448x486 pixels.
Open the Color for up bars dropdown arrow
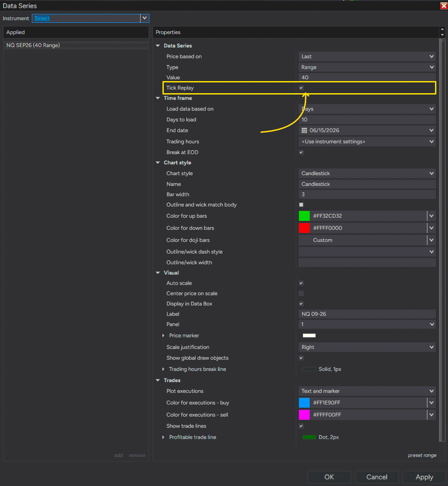431,216
